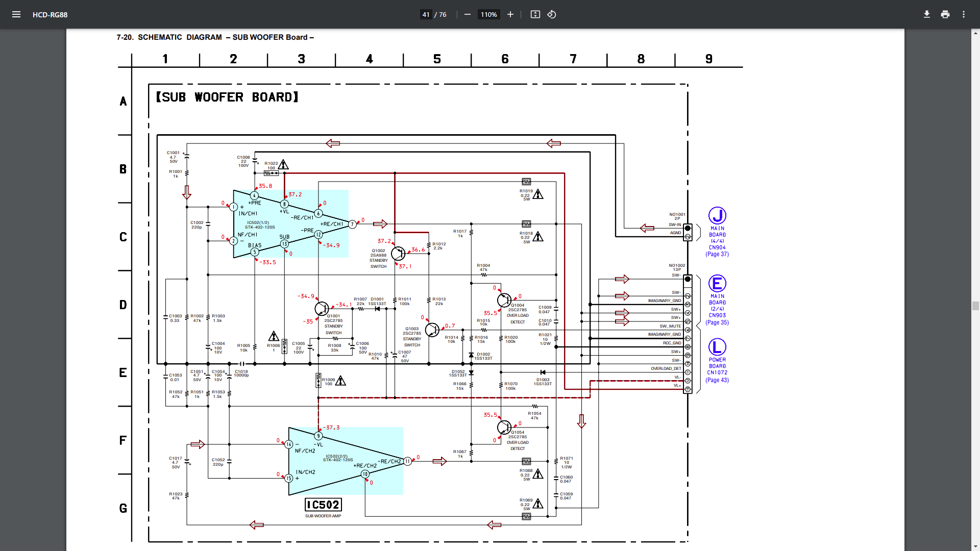The width and height of the screenshot is (980, 551).
Task: Click the Q1003 standby switch transistor symbol
Action: [x=432, y=330]
